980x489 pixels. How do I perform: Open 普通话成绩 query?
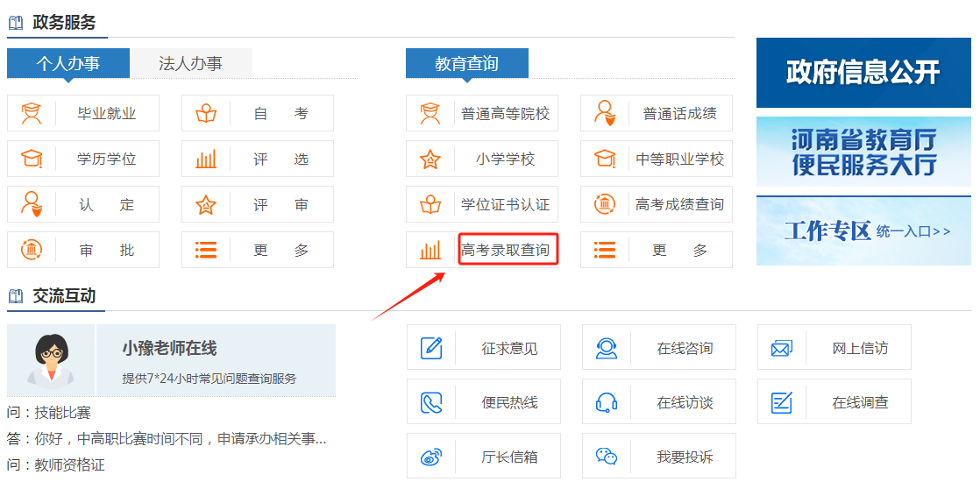tap(680, 114)
